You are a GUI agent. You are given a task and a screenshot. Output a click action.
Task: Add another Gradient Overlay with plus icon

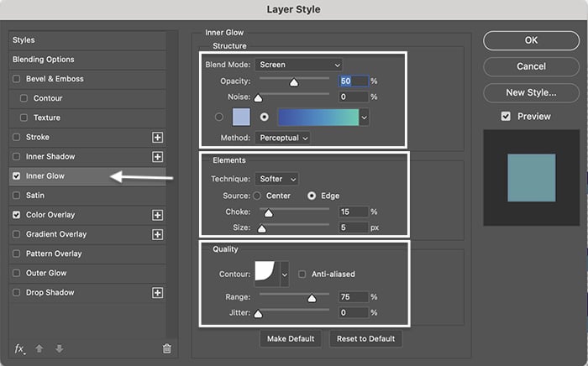[158, 234]
